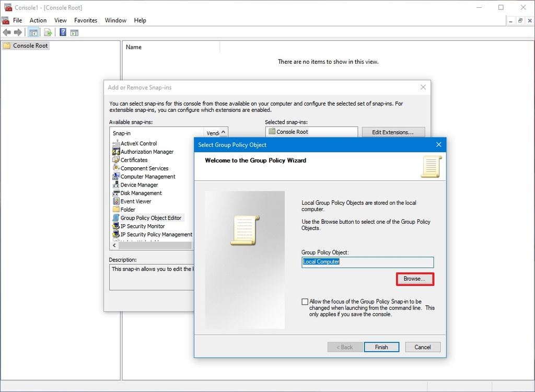Enable the Group Policy Snap-in focus checkbox
535x392 pixels.
pos(305,302)
